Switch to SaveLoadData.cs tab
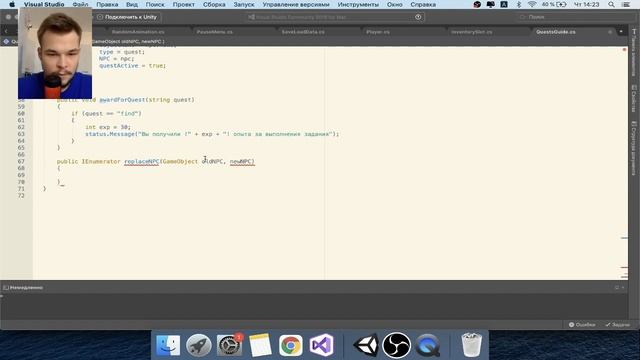The width and height of the screenshot is (640, 360). pos(303,32)
